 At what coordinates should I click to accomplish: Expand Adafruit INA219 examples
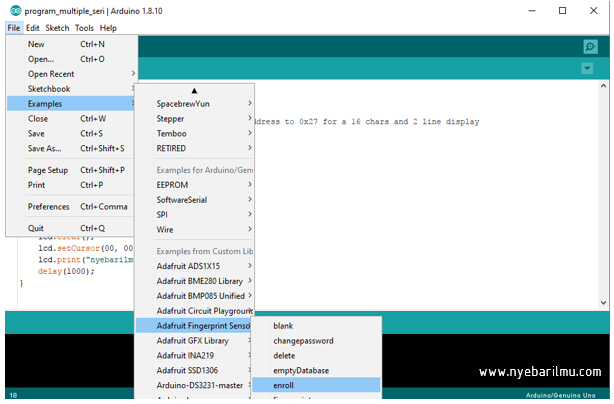coord(194,355)
